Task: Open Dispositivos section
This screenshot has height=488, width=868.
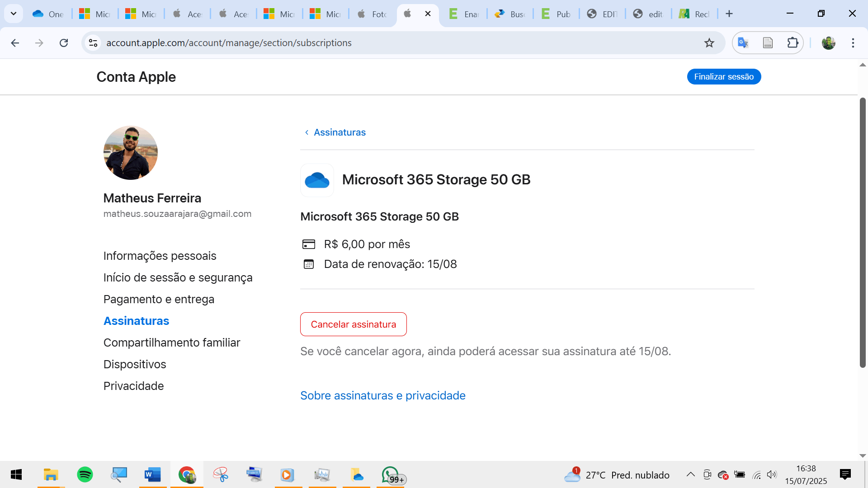Action: click(x=135, y=364)
